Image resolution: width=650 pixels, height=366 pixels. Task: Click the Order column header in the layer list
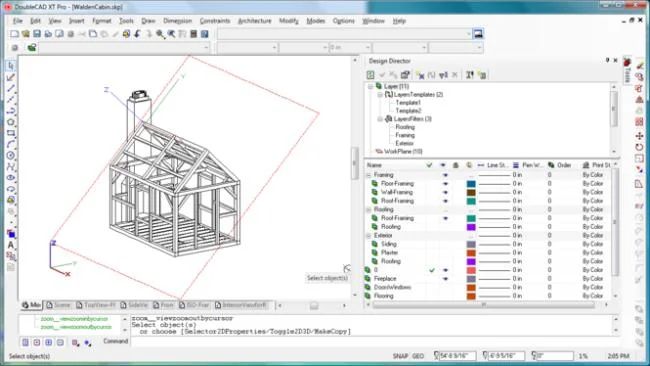[560, 165]
